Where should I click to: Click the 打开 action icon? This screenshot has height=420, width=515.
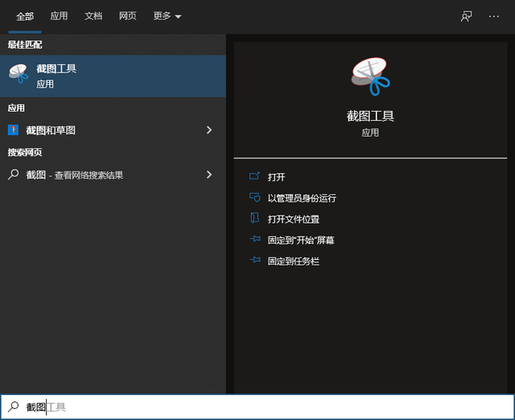click(x=254, y=176)
